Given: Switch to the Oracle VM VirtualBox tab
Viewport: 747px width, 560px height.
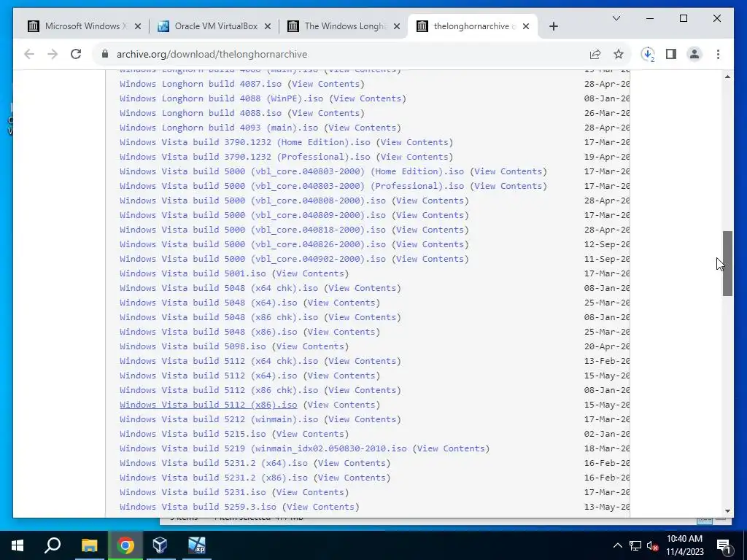Looking at the screenshot, I should coord(214,26).
